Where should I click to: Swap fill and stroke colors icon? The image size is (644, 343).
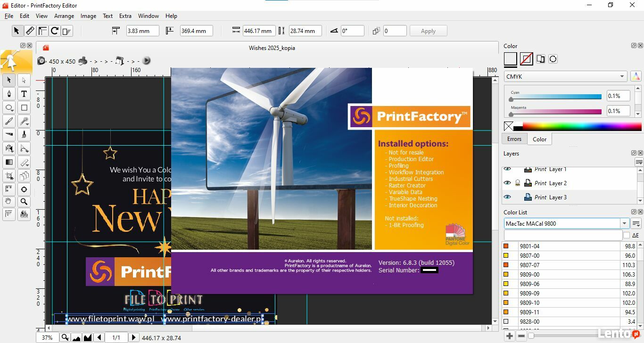[553, 59]
